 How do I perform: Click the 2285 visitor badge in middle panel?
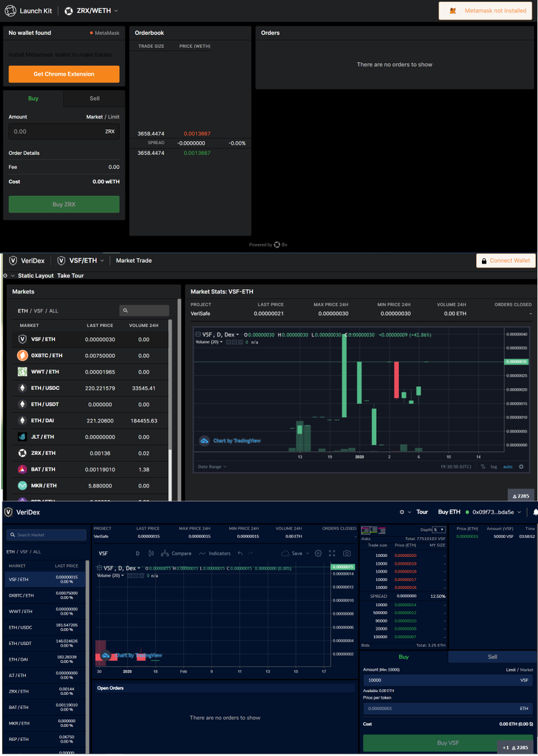[x=521, y=496]
